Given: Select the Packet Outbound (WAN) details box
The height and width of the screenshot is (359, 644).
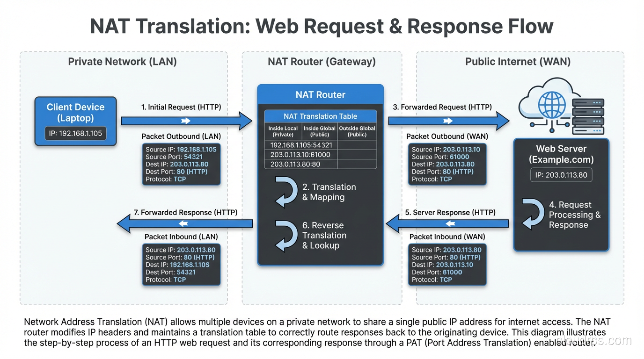Looking at the screenshot, I should 447,164.
